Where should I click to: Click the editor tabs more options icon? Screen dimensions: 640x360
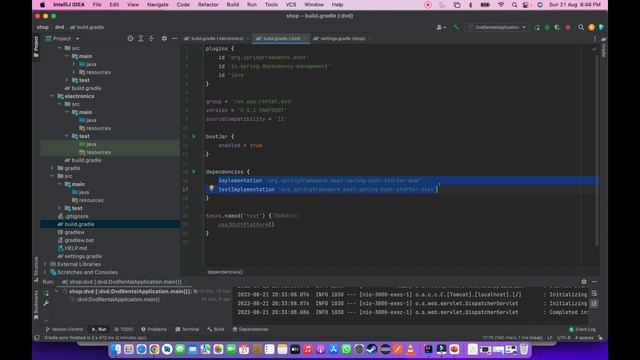(x=594, y=38)
